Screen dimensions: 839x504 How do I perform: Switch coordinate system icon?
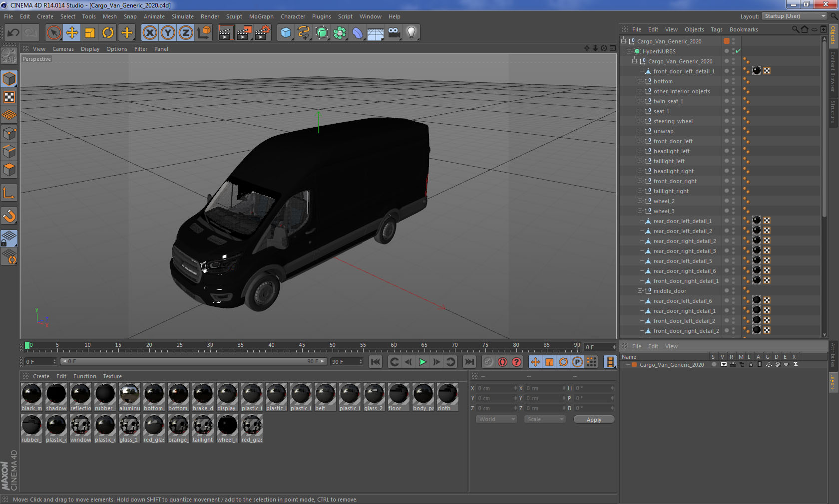(x=204, y=33)
